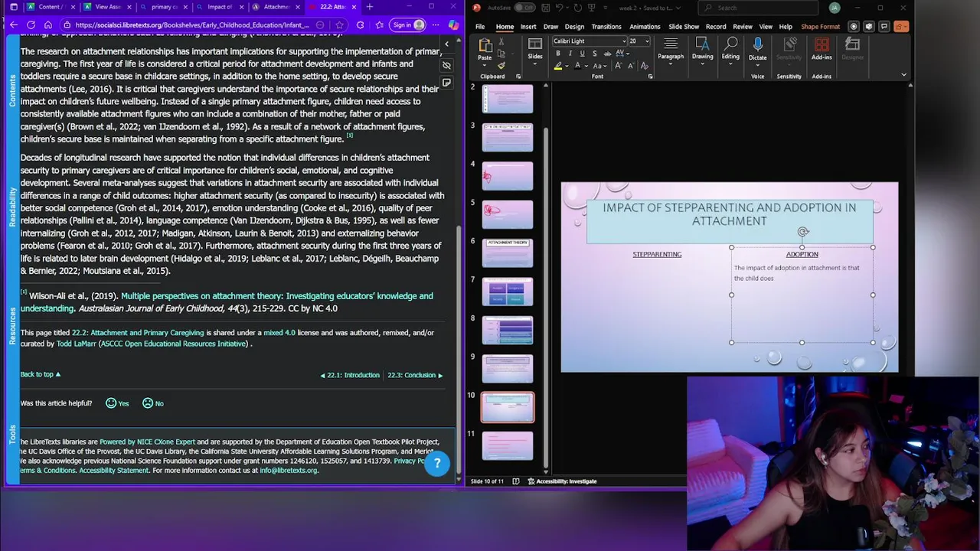The width and height of the screenshot is (980, 551).
Task: Follow 22.3: Conclusion link
Action: (x=415, y=375)
